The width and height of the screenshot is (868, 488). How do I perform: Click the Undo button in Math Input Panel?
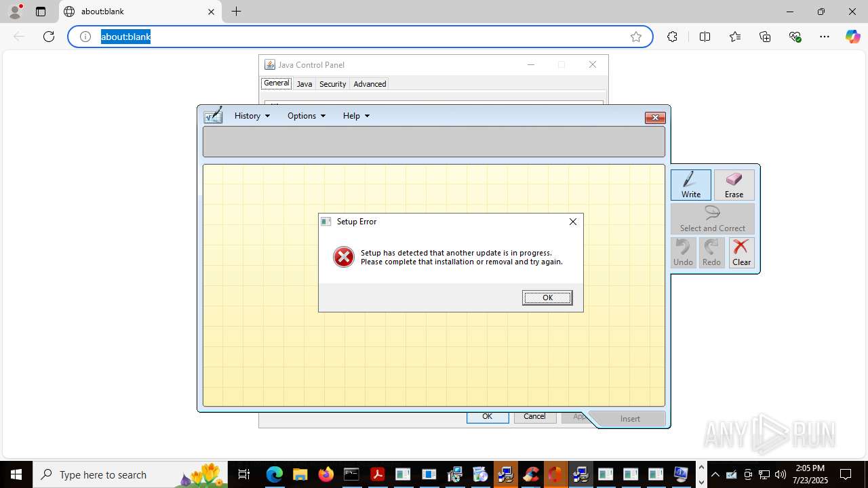pos(683,253)
